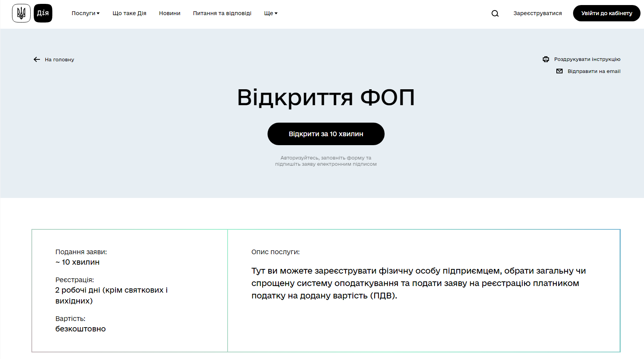Open site search with magnifier icon
Viewport: 644px width, 359px height.
[x=495, y=14]
